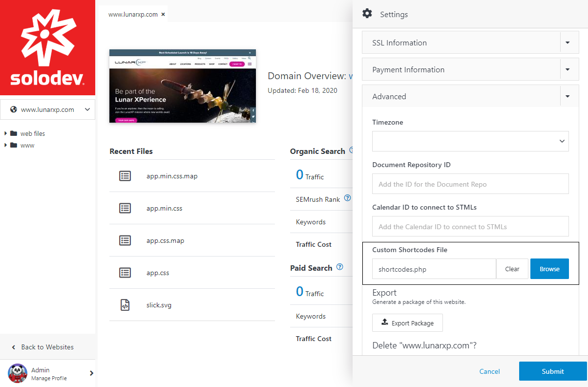
Task: Click the www tree label
Action: coord(27,145)
